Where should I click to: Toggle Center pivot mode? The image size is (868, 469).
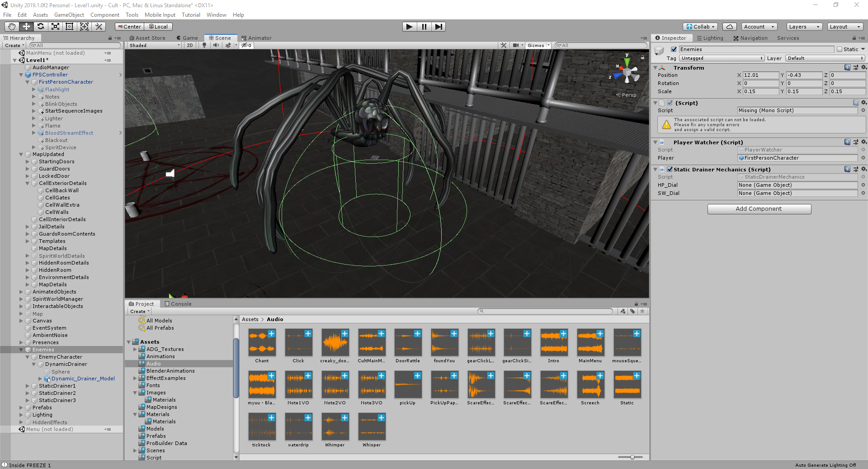point(130,27)
